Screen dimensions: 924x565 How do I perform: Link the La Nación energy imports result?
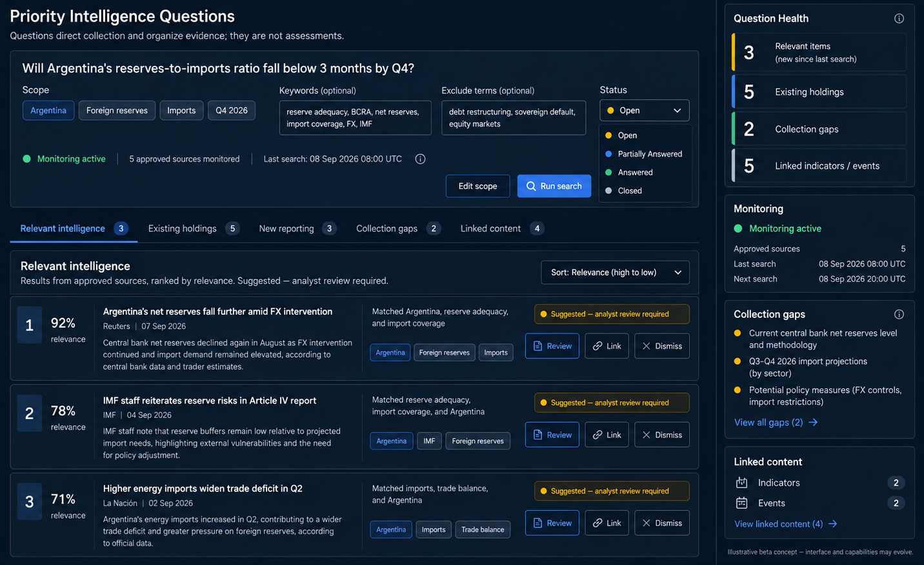point(607,523)
